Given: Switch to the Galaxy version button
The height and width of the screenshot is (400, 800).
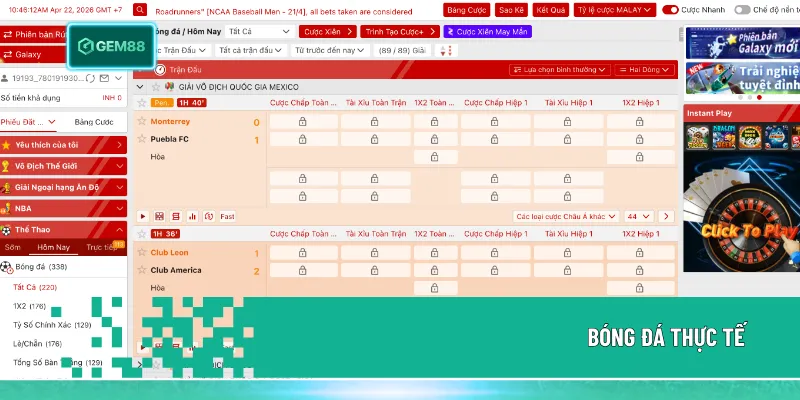Looking at the screenshot, I should click(x=33, y=54).
